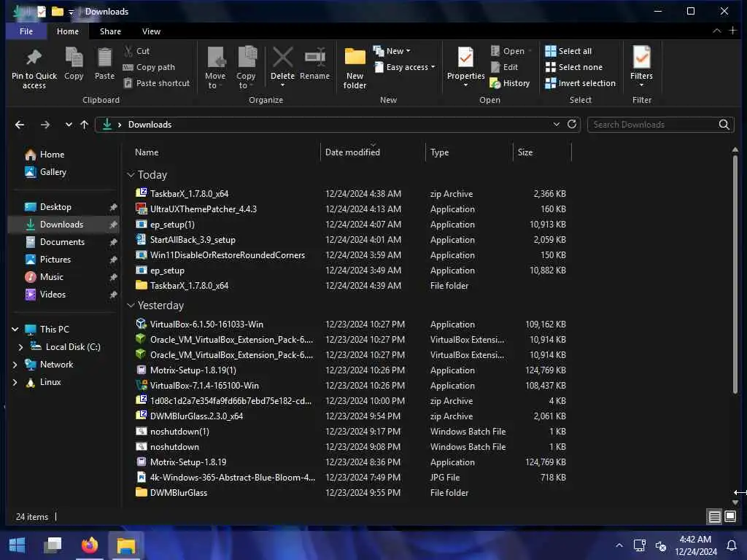Click the Rename icon

tap(315, 58)
